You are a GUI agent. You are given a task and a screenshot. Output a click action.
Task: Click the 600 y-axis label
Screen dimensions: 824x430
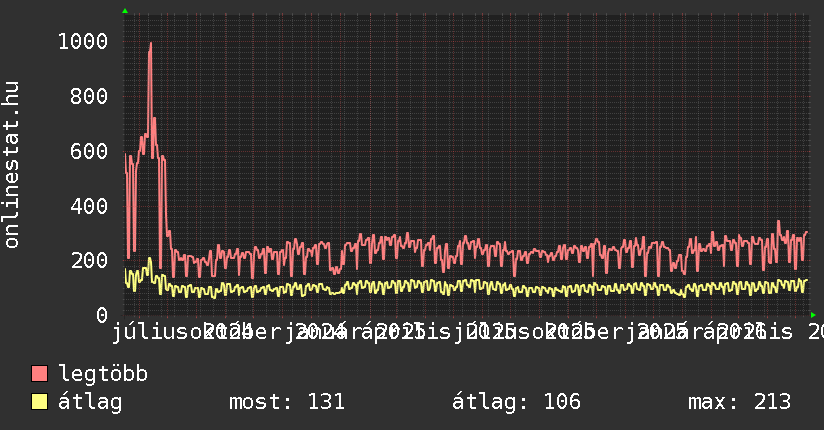coord(89,151)
